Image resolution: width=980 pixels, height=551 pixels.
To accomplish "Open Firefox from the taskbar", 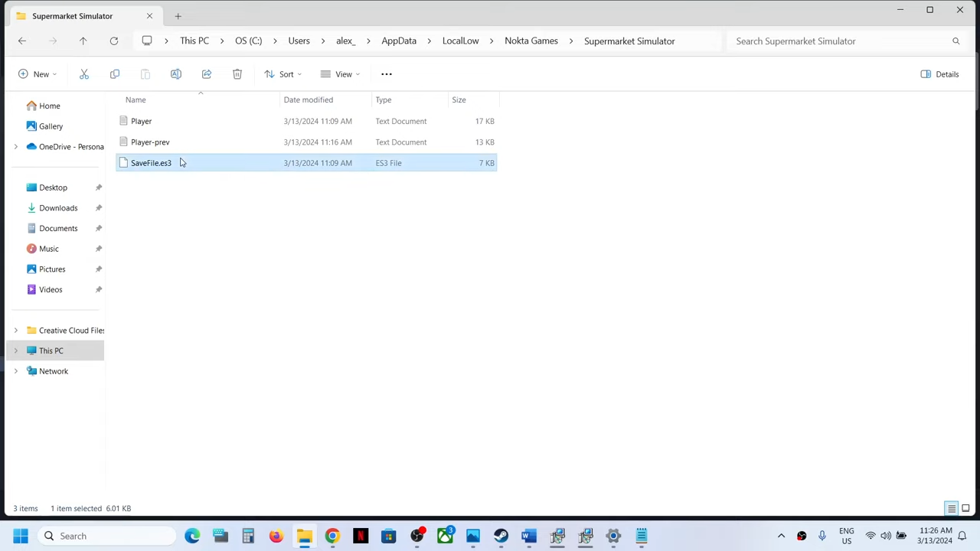I will (276, 536).
